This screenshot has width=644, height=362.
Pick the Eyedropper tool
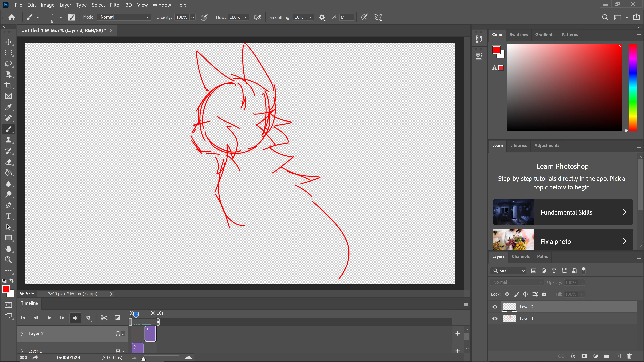(8, 107)
